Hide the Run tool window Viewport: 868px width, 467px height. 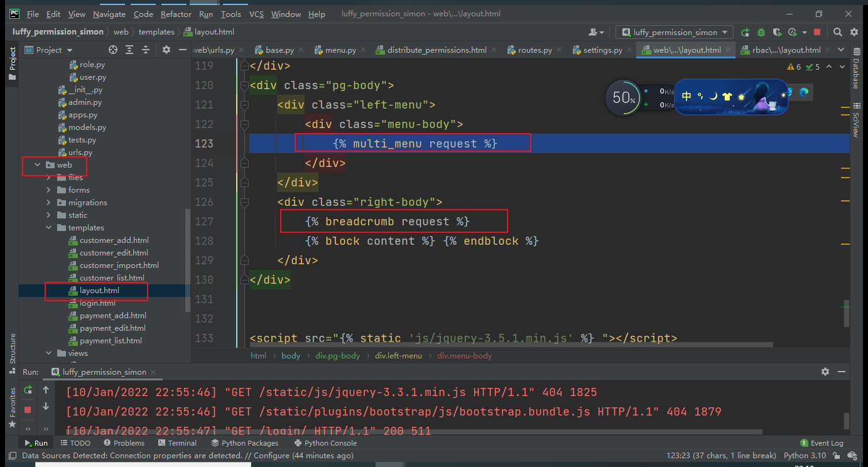(x=842, y=372)
